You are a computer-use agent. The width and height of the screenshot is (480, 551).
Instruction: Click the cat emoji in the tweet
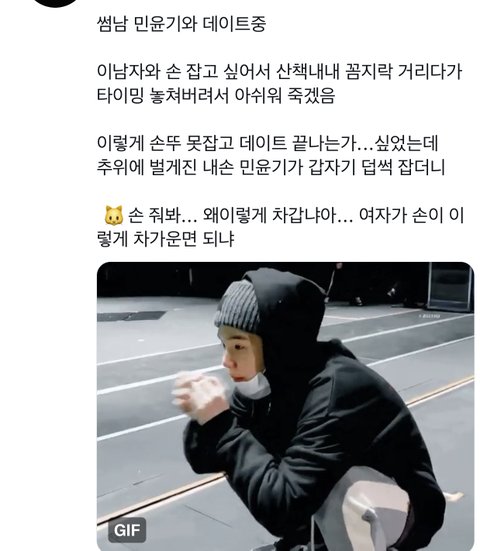(114, 215)
